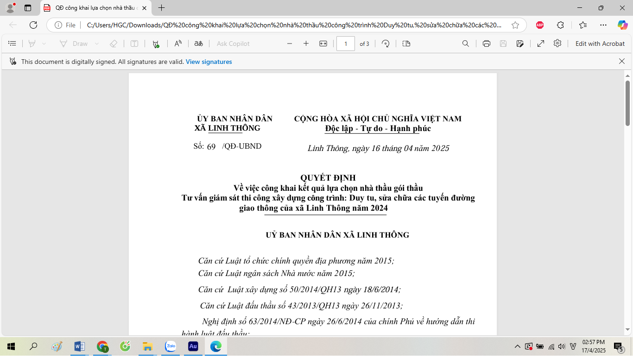Click the Save as icon
633x364 pixels.
point(520,44)
